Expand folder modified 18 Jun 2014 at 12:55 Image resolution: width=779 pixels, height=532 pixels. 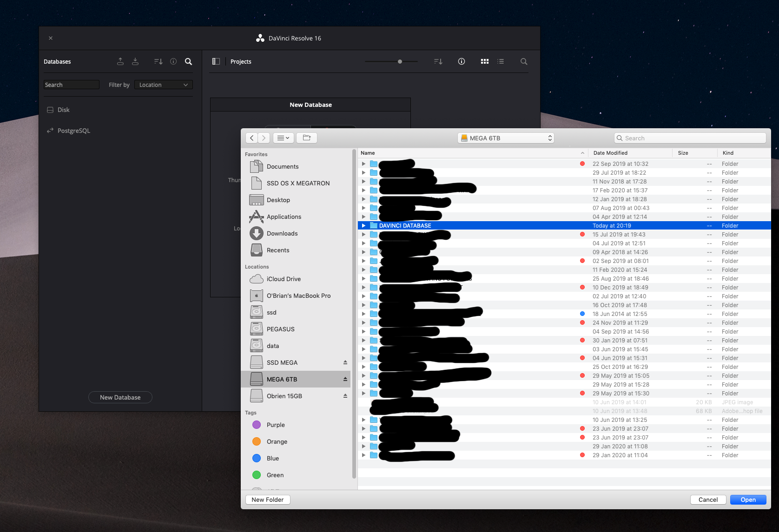363,314
